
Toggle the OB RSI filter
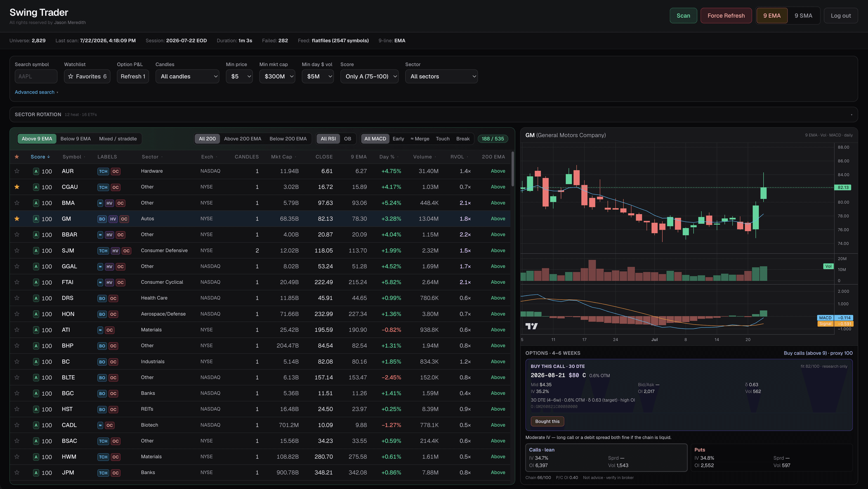347,139
